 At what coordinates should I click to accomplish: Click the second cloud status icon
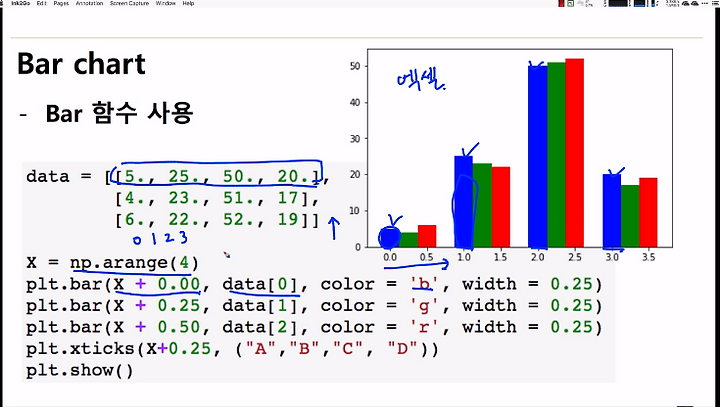695,3
